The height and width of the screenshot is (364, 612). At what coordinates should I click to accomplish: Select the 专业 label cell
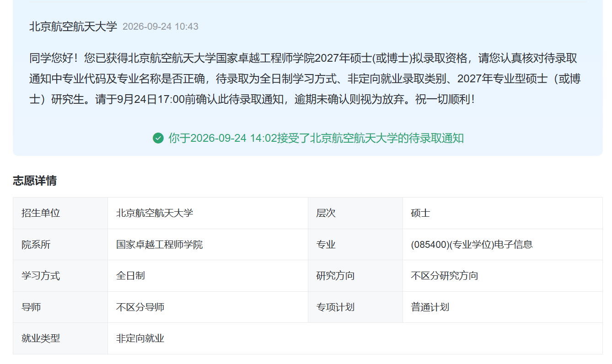355,245
